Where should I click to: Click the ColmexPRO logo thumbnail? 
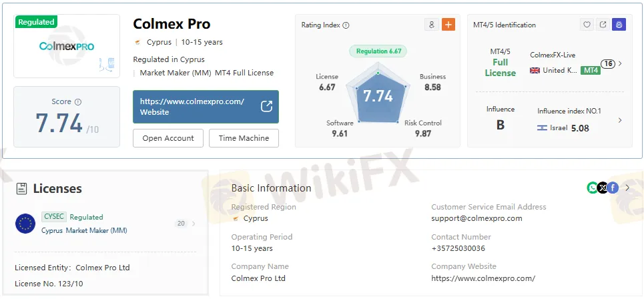coord(67,46)
